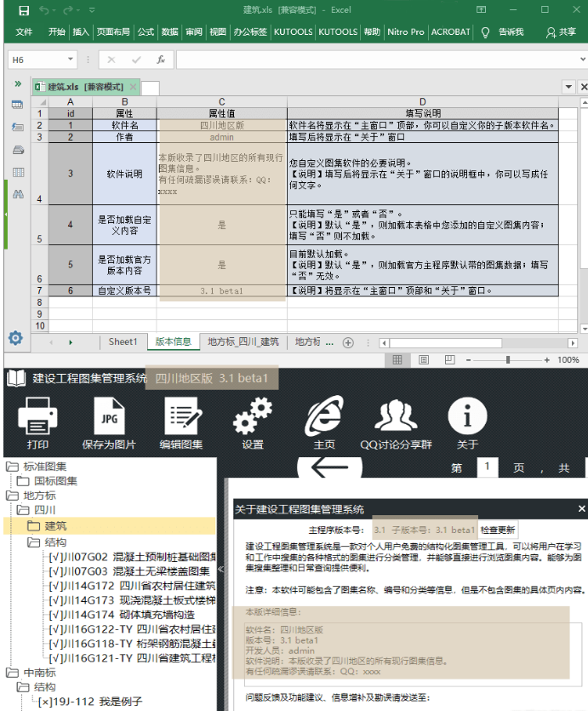Screen dimensions: 588x711
Task: Click the binoculars find icon in sidebar
Action: click(18, 194)
